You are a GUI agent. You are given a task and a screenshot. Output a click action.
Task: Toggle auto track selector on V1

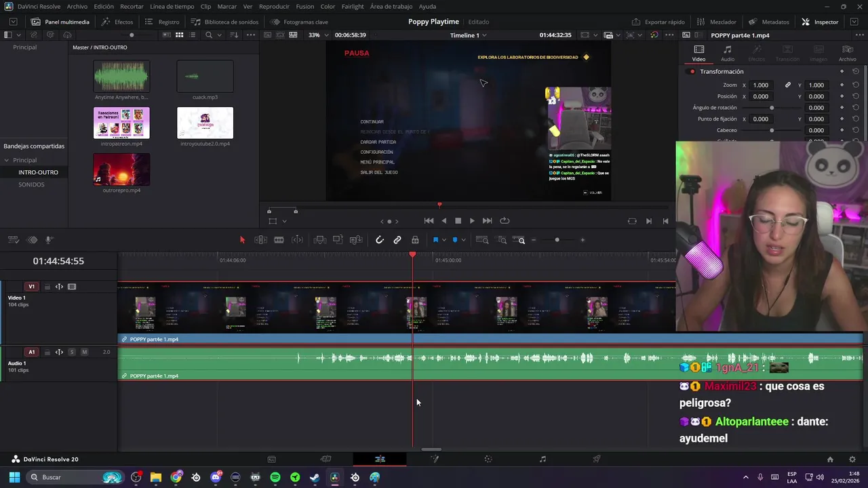point(59,287)
